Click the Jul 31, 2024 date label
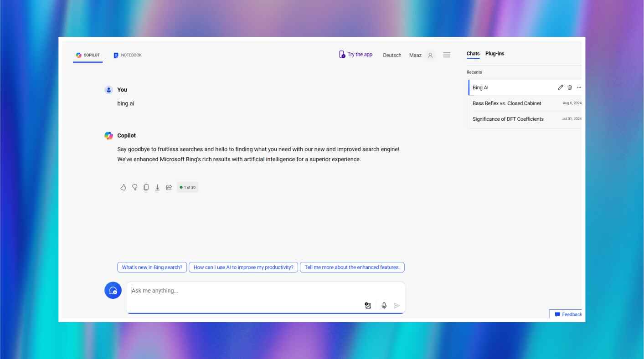 click(572, 119)
